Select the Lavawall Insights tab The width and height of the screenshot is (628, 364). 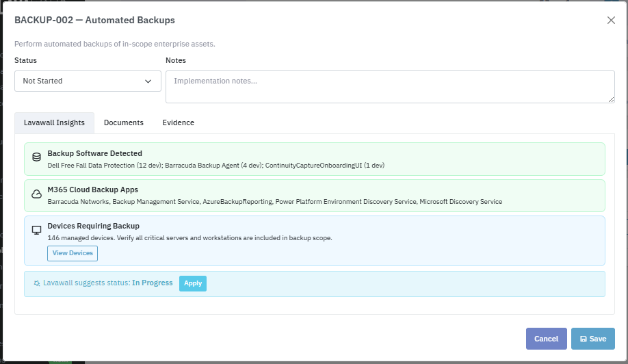pos(54,122)
